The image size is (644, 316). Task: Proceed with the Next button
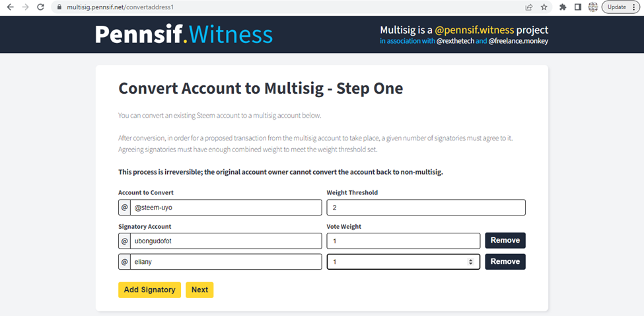click(x=199, y=290)
